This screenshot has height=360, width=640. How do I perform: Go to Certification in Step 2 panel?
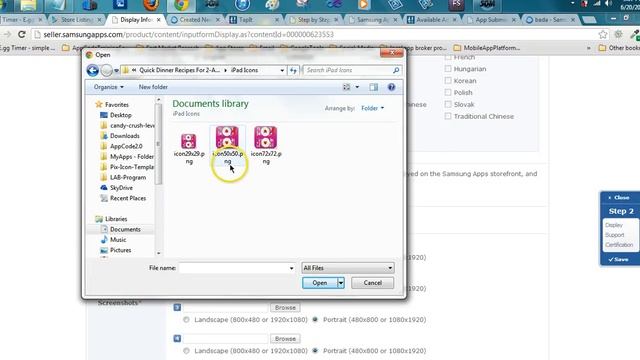(x=619, y=245)
